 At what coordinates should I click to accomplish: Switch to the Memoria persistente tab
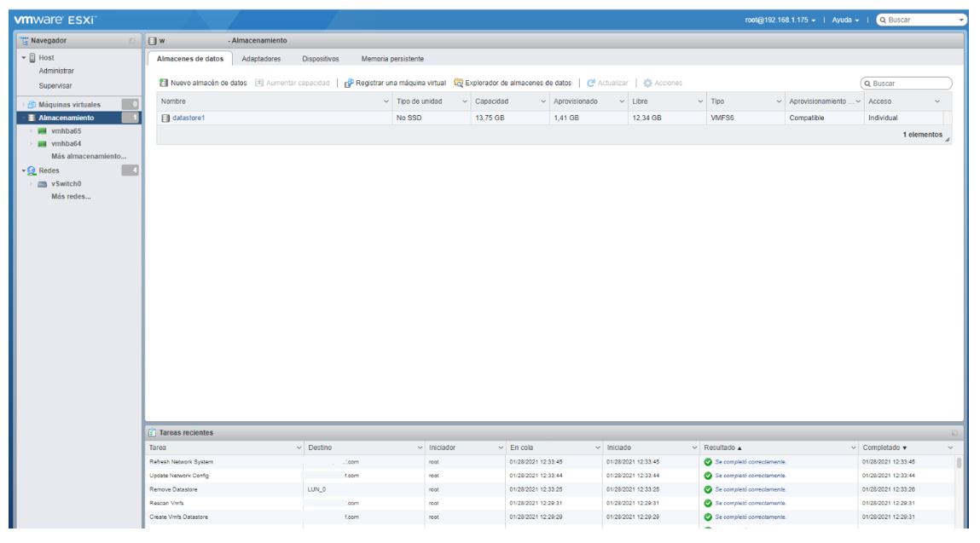pos(392,59)
